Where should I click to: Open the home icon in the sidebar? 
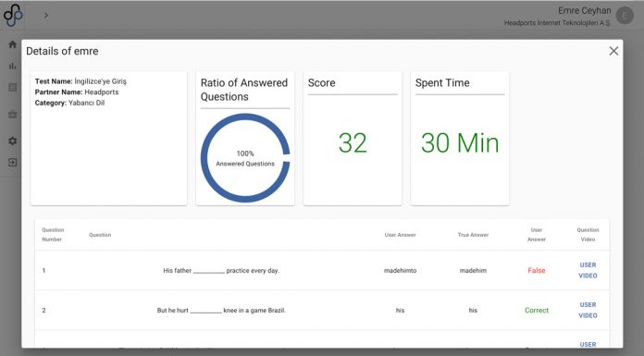pyautogui.click(x=12, y=44)
